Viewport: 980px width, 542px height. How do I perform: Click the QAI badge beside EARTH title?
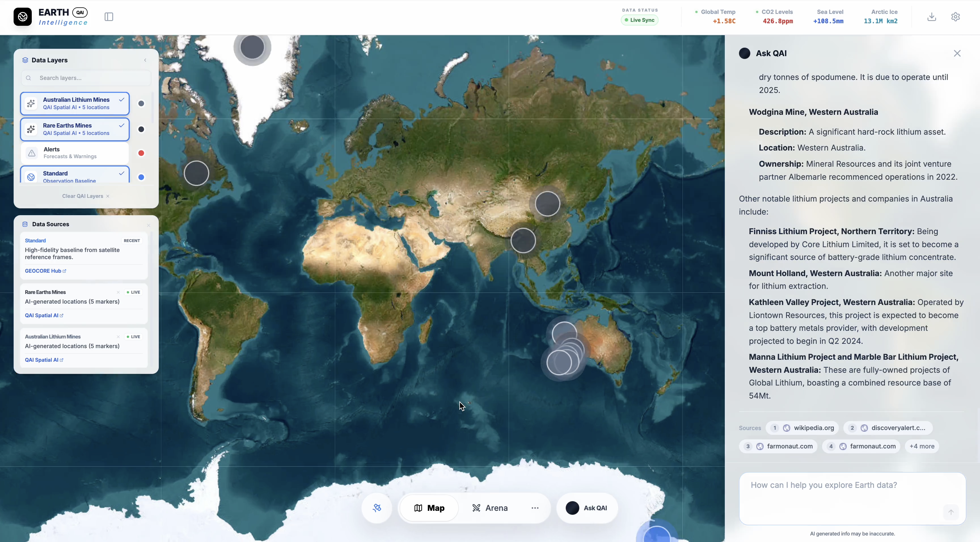pyautogui.click(x=80, y=12)
